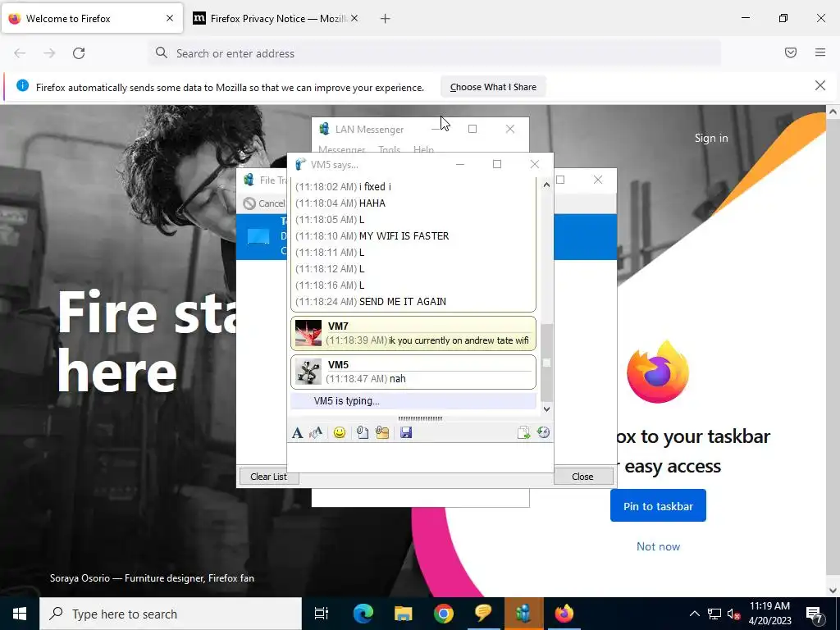Click the chat window vertical scrollbar thumb
This screenshot has width=840, height=630.
click(546, 363)
